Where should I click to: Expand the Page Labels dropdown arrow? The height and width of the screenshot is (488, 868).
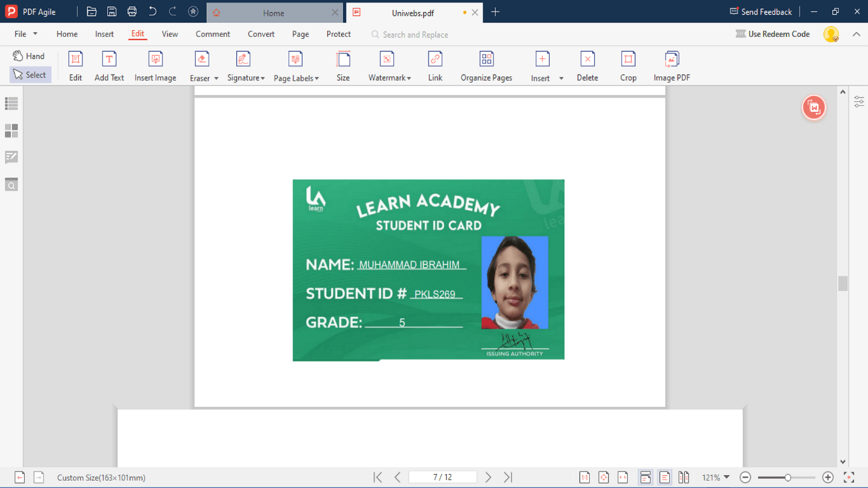tap(316, 78)
